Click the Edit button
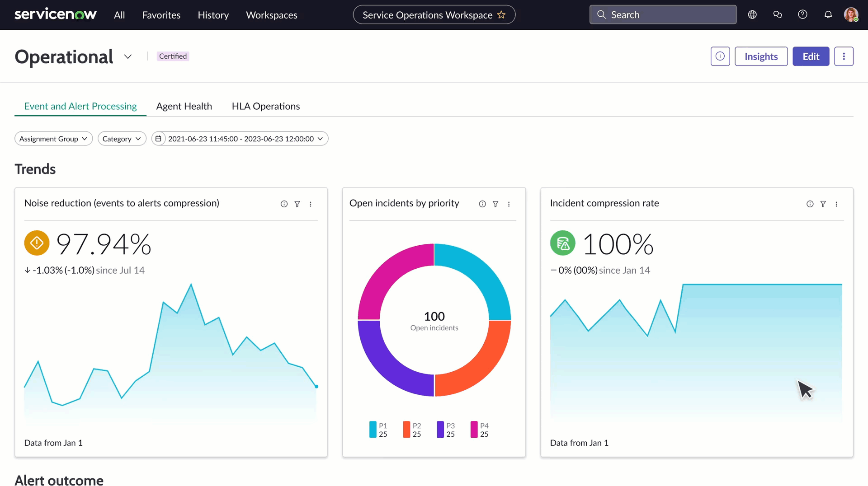This screenshot has width=868, height=486. (x=811, y=56)
